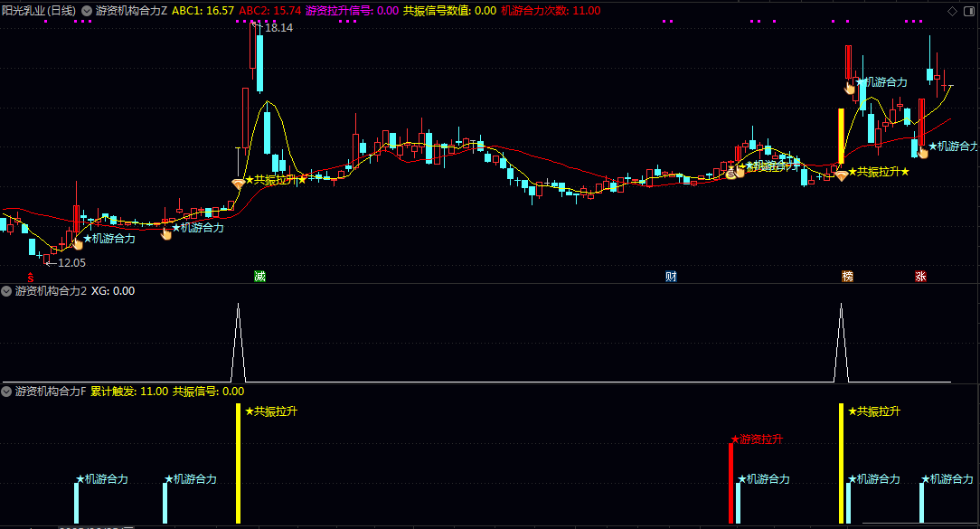This screenshot has width=980, height=529.
Task: Click the ABC2: 15.74 value
Action: coord(270,11)
